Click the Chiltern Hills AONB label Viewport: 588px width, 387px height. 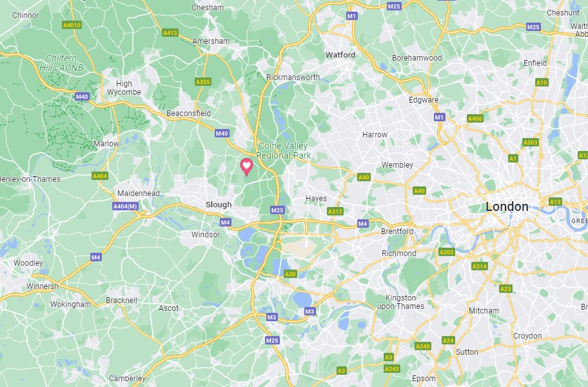click(61, 63)
